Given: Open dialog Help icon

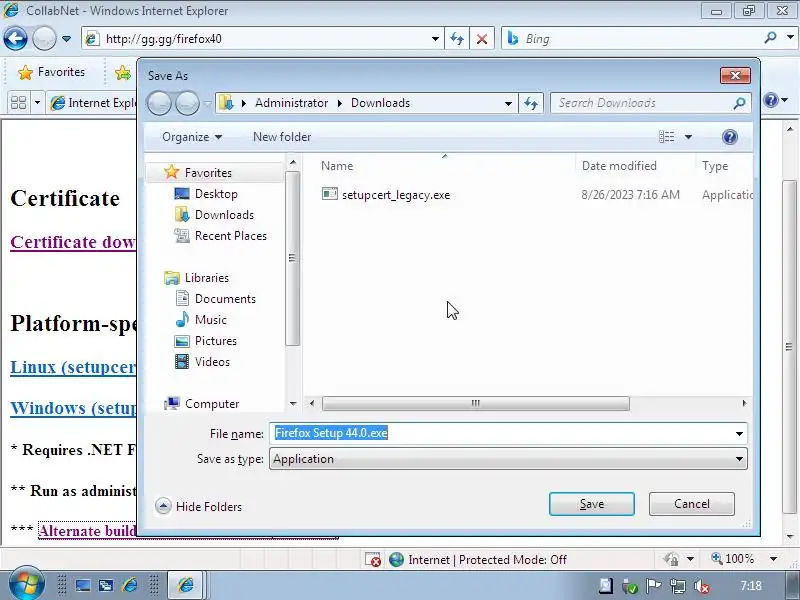Looking at the screenshot, I should pos(730,137).
